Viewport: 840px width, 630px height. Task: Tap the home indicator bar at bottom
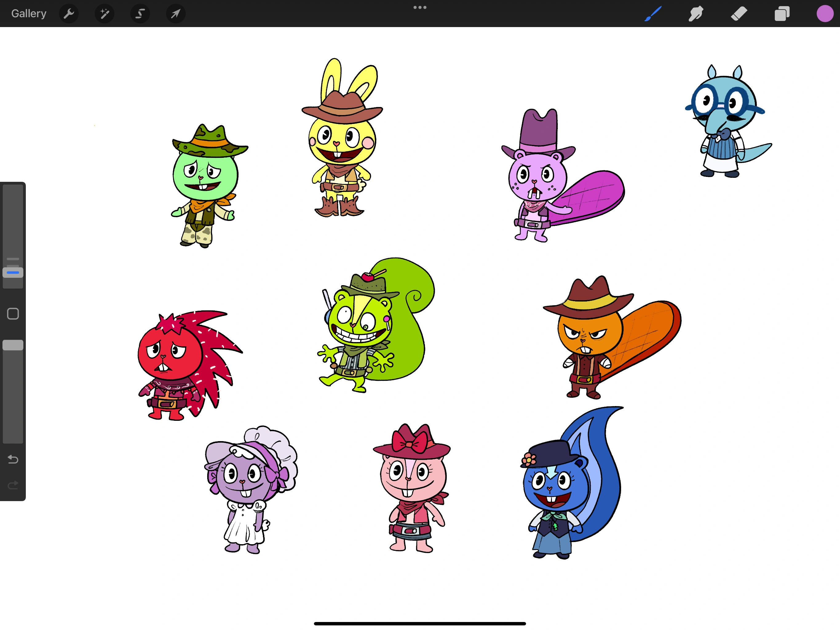tap(420, 624)
